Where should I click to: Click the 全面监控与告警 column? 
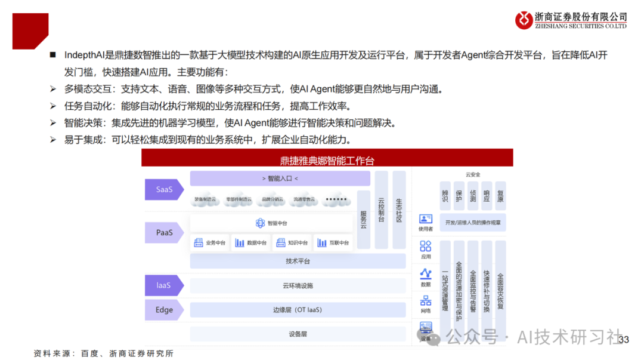point(473,291)
